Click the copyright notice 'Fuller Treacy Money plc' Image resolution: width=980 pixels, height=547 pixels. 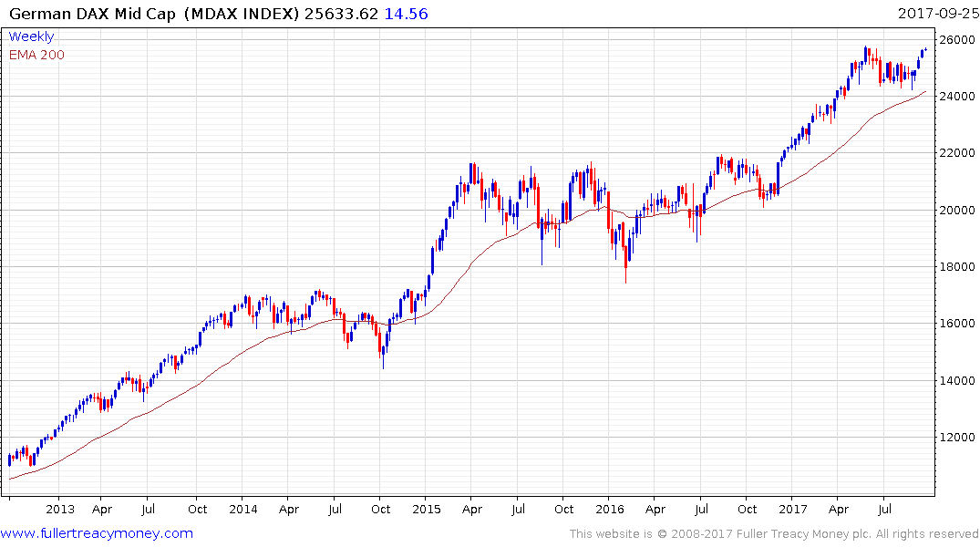804,534
